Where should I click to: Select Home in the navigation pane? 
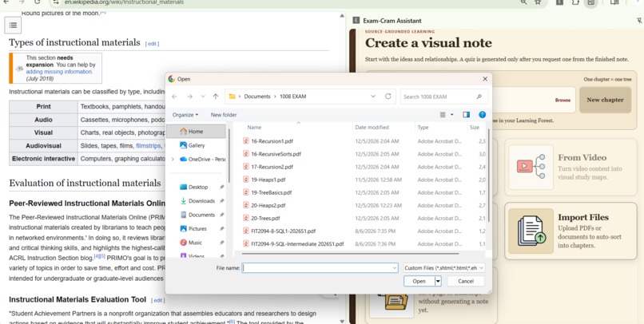pyautogui.click(x=196, y=132)
